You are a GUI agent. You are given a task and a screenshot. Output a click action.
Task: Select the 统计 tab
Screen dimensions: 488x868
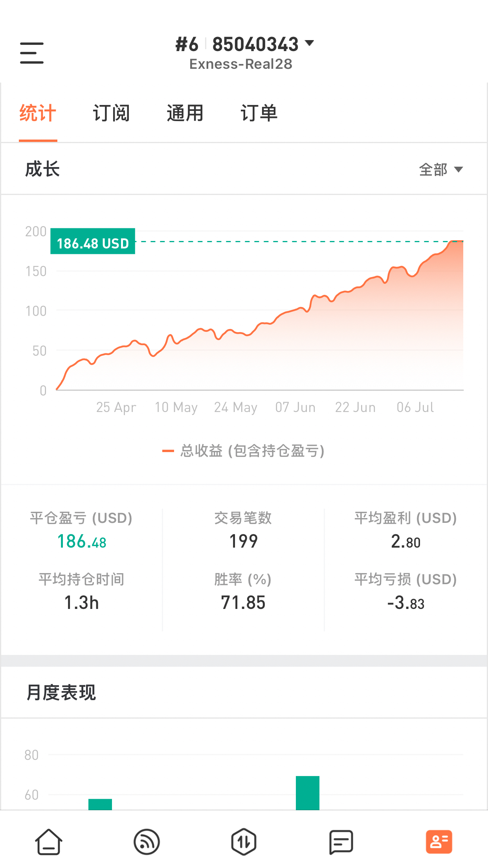click(x=38, y=113)
